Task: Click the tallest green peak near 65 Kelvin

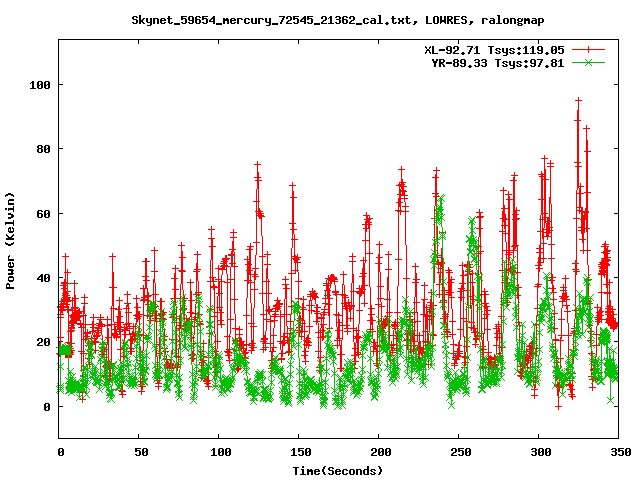Action: point(441,198)
